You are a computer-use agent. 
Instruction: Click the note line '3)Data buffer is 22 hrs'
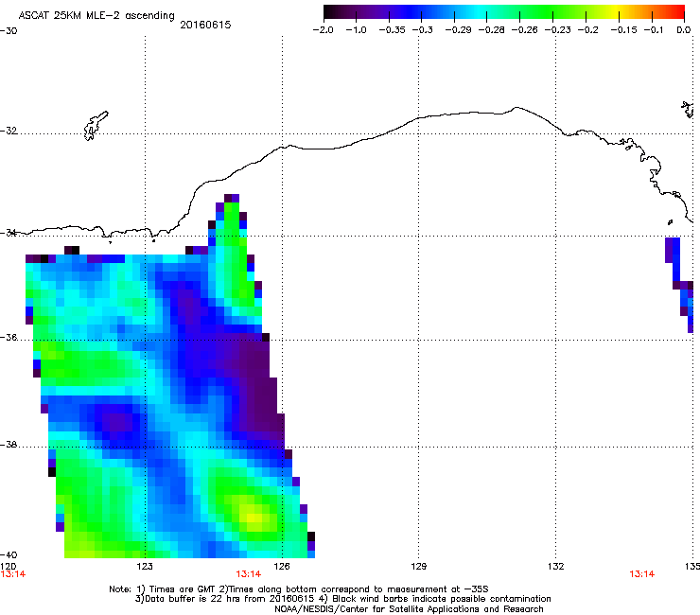(x=342, y=599)
